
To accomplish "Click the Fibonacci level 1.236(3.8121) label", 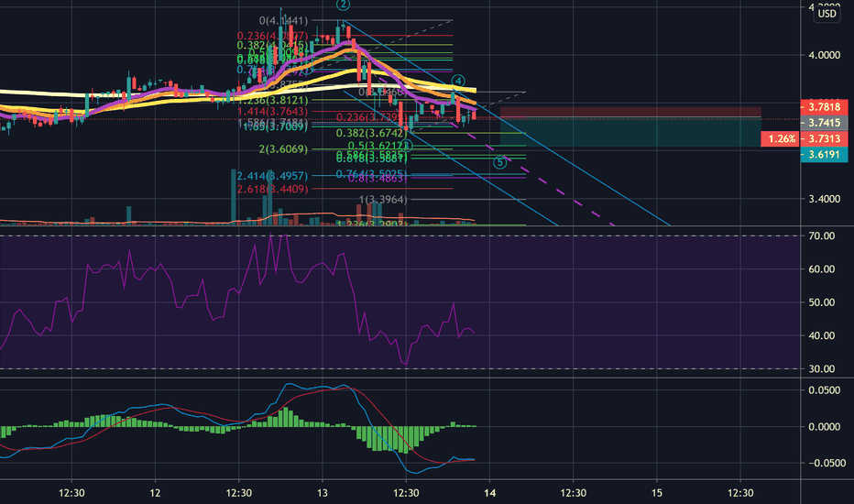I will (273, 100).
